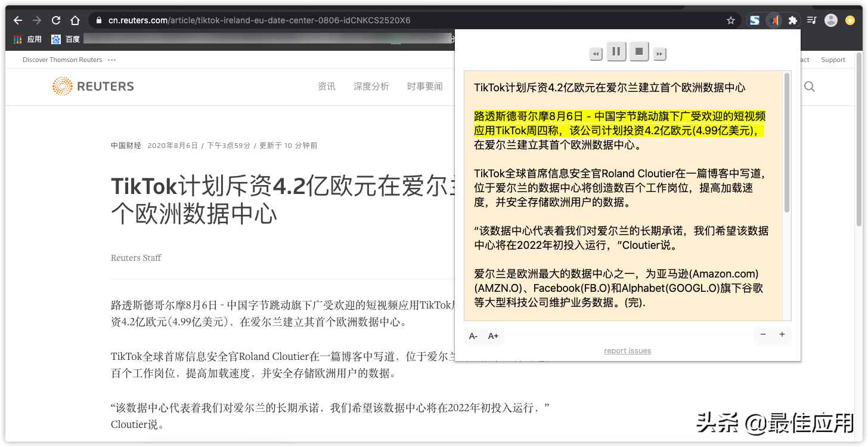Open the Baidu bookmark
Viewport: 868px width, 447px height.
click(66, 39)
